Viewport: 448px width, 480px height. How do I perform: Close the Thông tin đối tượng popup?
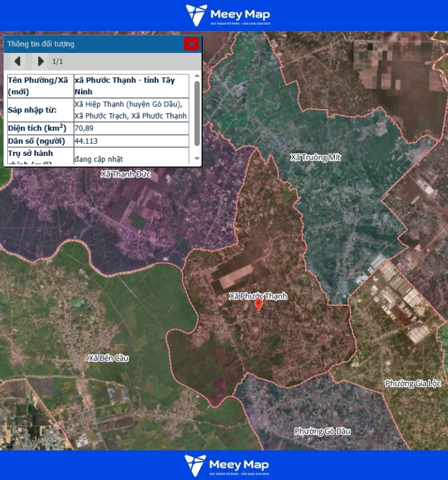pos(191,43)
